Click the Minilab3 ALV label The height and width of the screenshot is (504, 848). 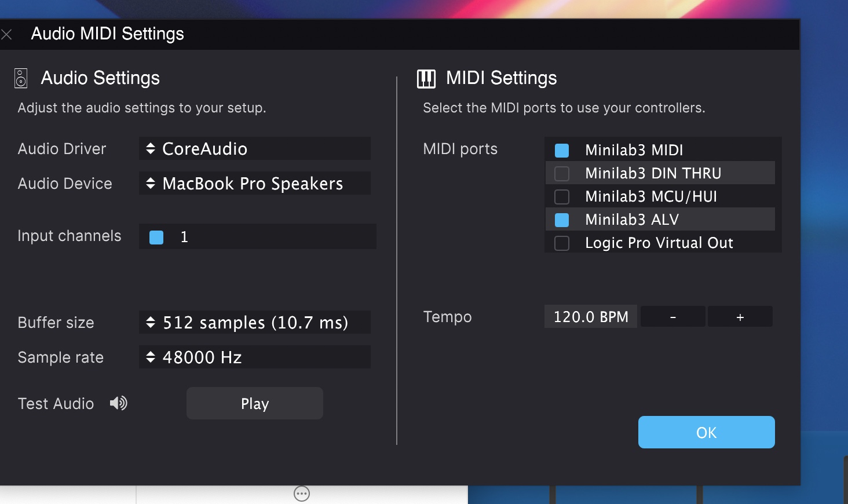tap(632, 220)
